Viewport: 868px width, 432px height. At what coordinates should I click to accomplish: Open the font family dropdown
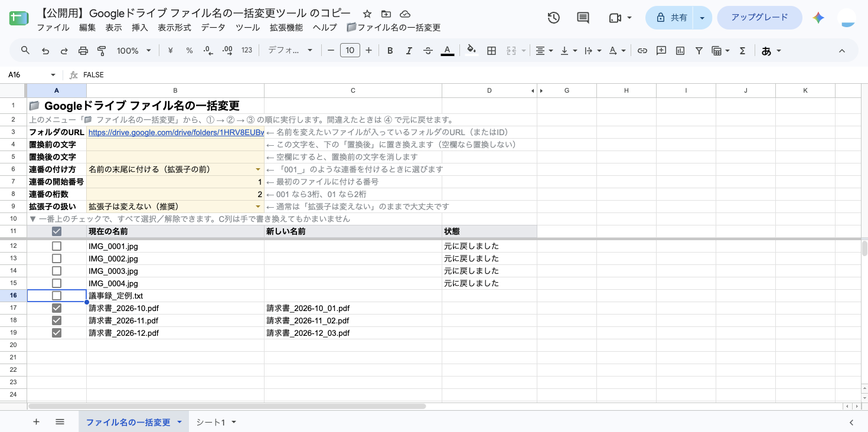(x=290, y=51)
